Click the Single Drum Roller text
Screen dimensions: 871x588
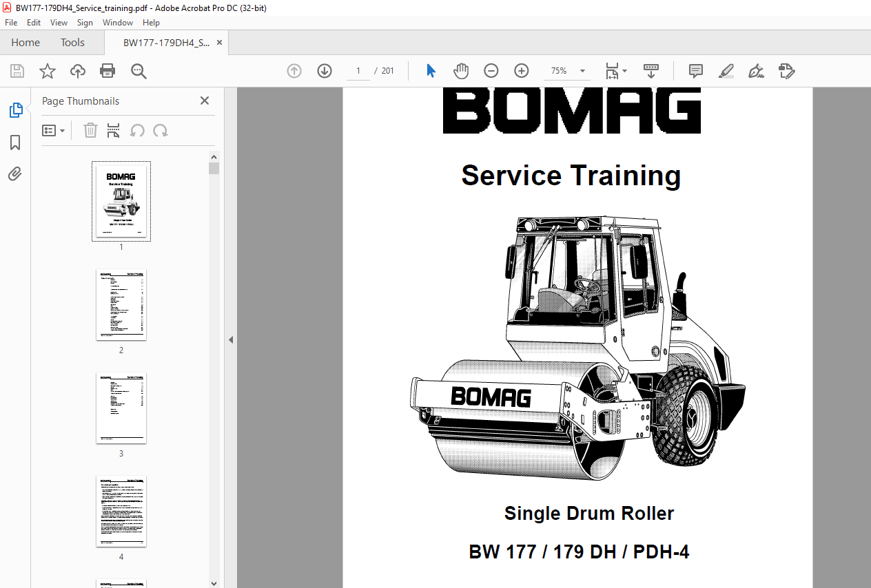click(589, 513)
